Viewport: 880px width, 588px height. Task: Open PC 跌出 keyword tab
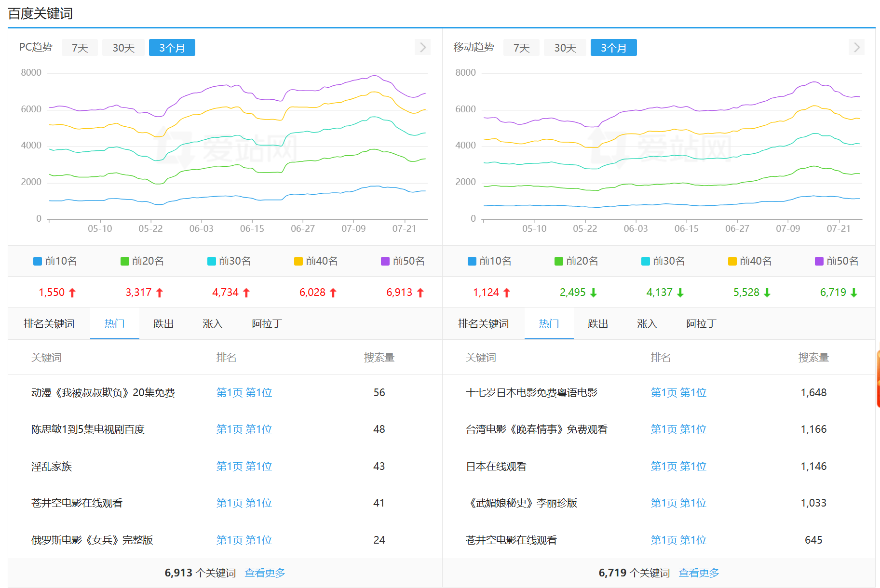[x=163, y=323]
